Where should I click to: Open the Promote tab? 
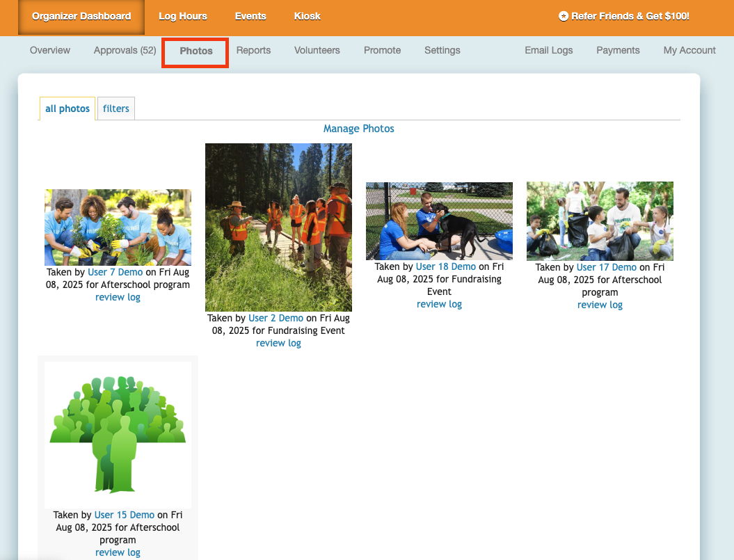[382, 51]
